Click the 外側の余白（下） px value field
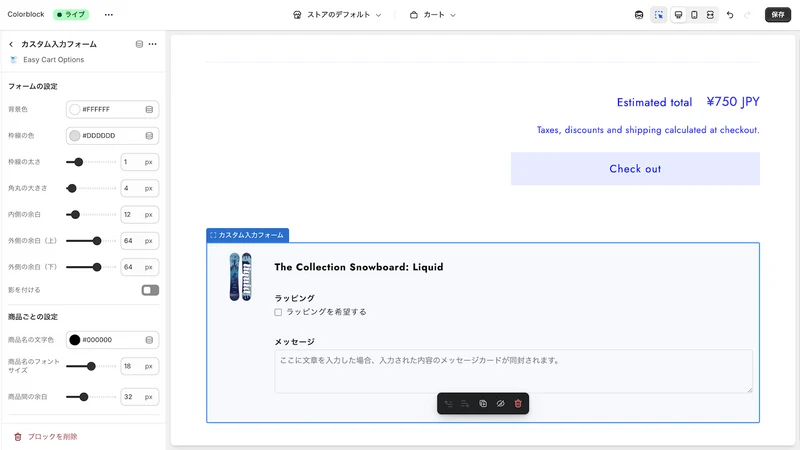The width and height of the screenshot is (800, 450). click(139, 267)
